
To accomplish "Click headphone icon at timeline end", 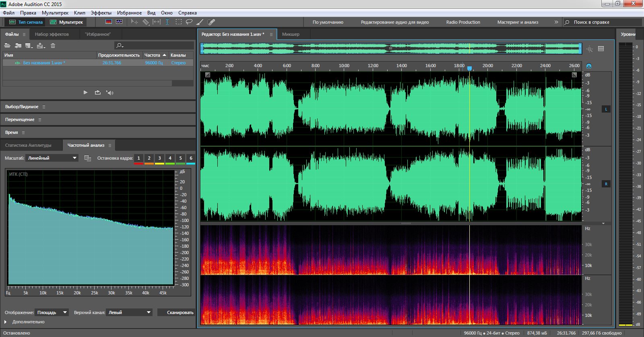I will (x=589, y=66).
